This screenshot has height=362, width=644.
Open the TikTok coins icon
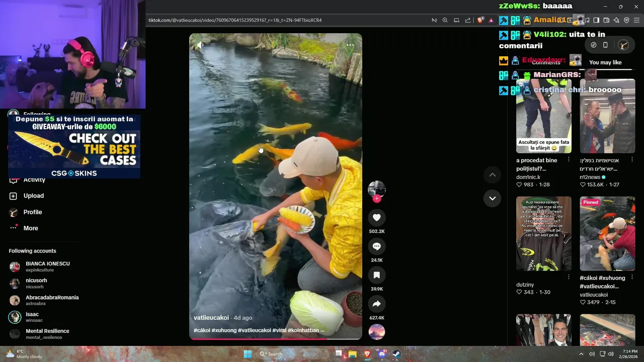(594, 45)
